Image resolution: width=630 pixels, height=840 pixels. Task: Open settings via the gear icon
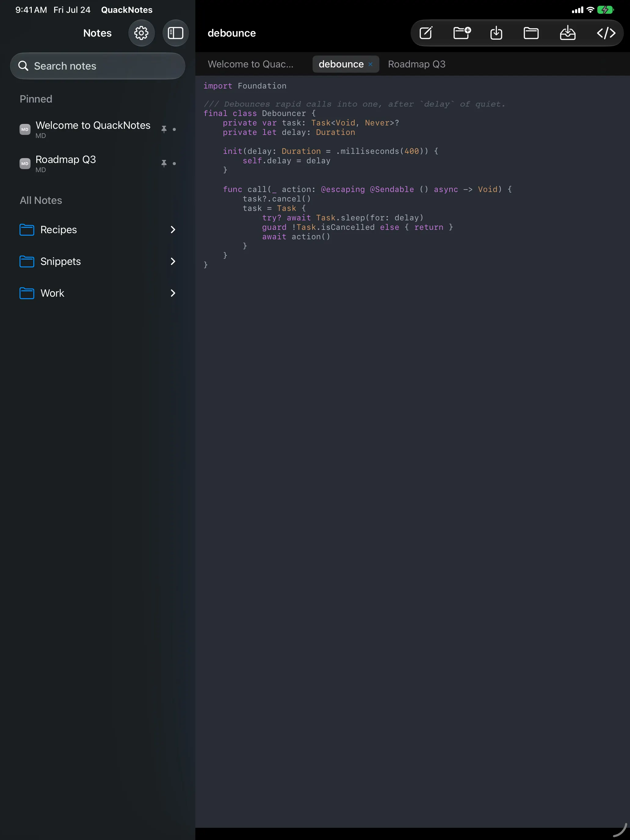[141, 33]
